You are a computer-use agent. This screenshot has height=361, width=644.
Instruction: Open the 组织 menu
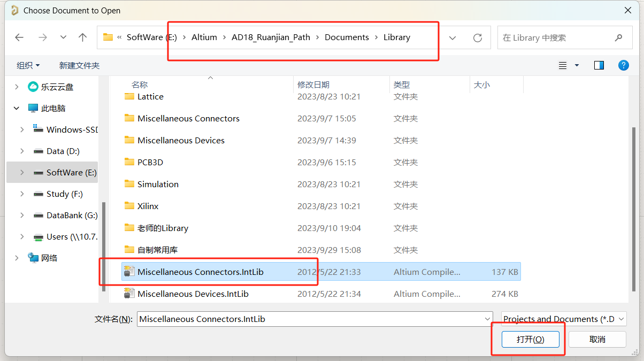click(x=28, y=65)
